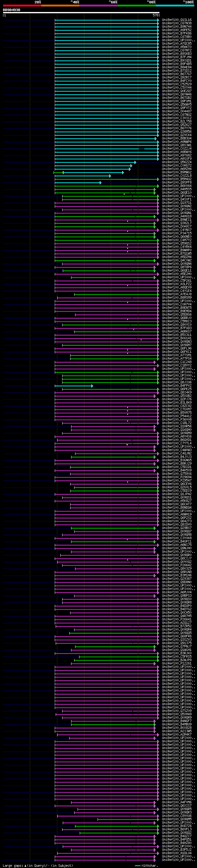197x868 pixels.
Task: Click the UniRef100_B0G141 label
Action: (x=177, y=338)
